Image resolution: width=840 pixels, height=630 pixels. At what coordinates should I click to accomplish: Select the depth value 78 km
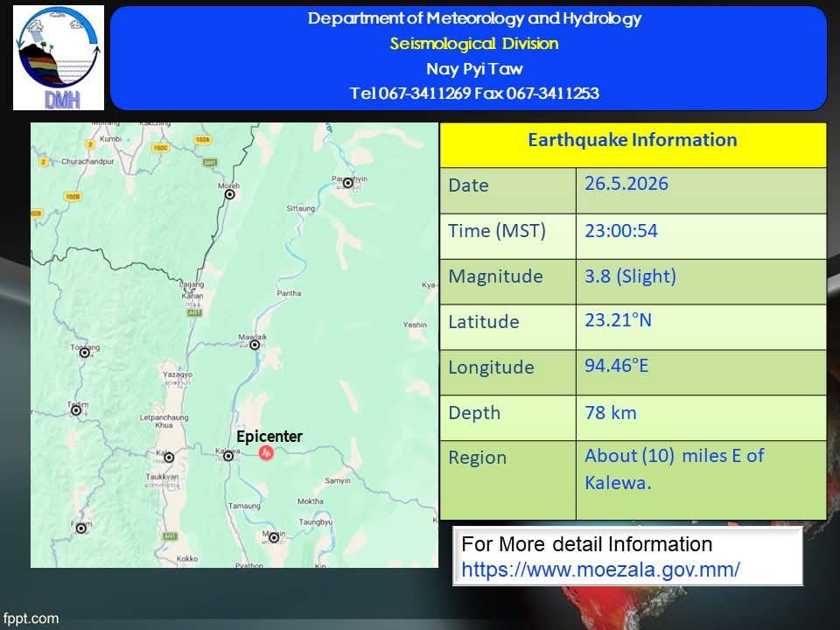[611, 413]
